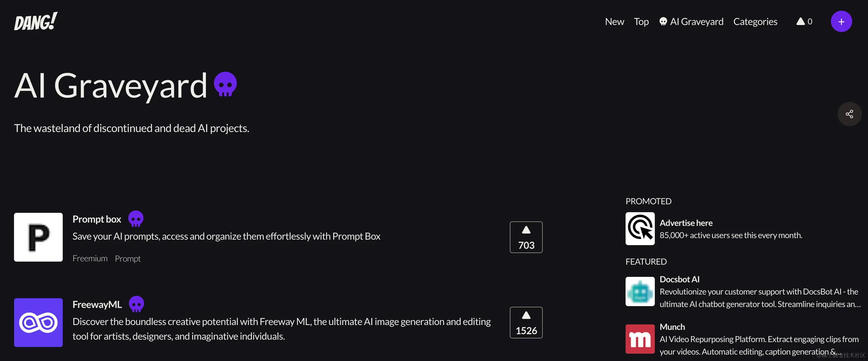Select the Freemium tag
Image resolution: width=868 pixels, height=361 pixels.
pyautogui.click(x=90, y=259)
